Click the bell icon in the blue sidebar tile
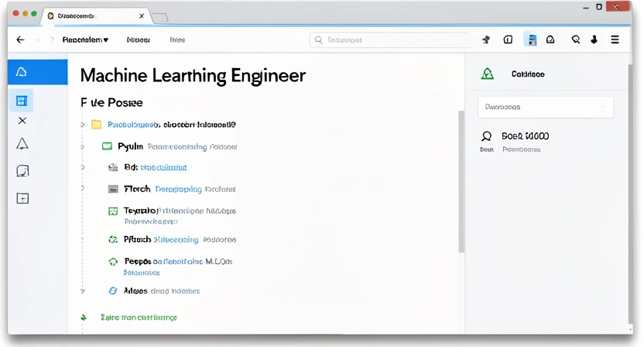The width and height of the screenshot is (644, 347). (x=22, y=72)
